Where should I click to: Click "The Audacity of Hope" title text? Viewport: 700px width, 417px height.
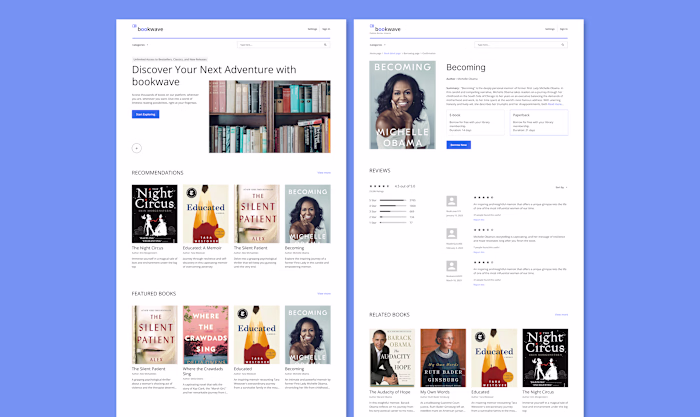(x=389, y=392)
